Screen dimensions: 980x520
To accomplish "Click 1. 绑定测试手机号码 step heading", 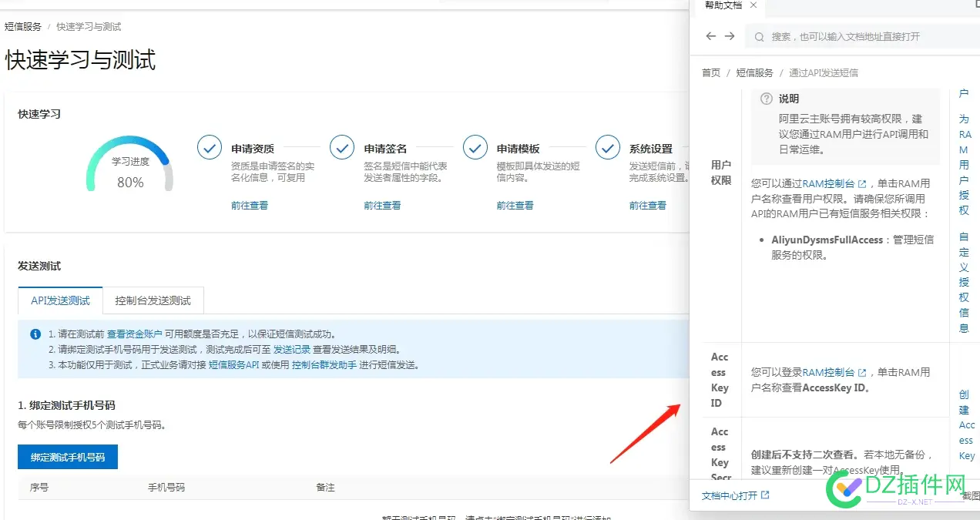I will click(x=66, y=405).
